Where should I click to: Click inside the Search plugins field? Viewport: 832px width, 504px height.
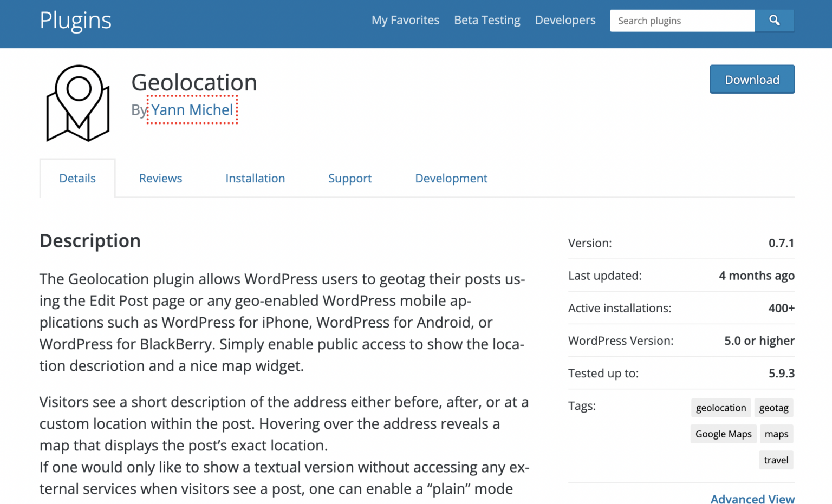(x=681, y=21)
